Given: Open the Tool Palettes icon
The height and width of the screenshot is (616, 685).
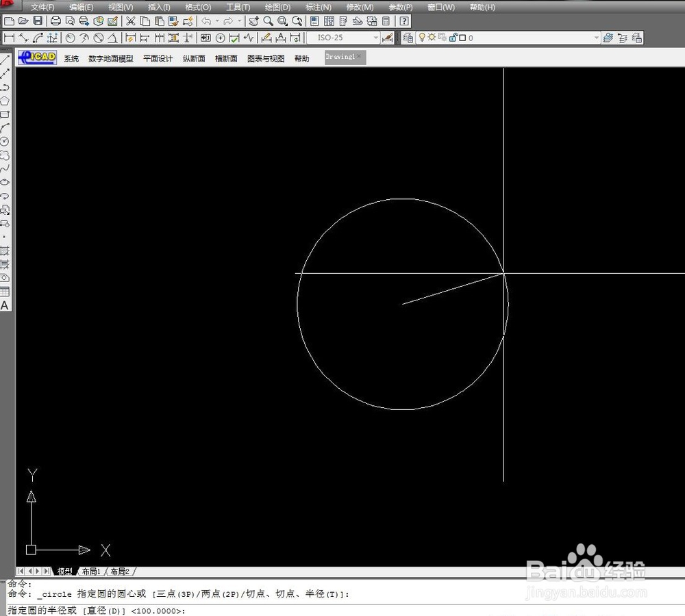Looking at the screenshot, I should coord(343,21).
